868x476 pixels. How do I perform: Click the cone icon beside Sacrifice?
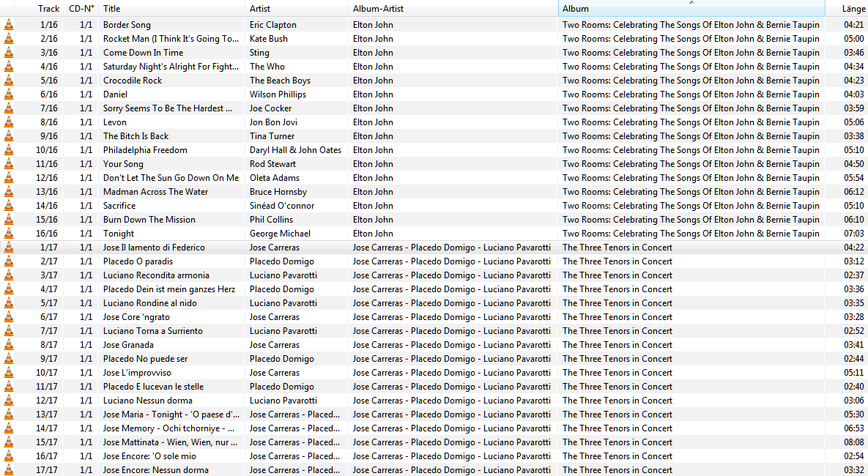[8, 205]
